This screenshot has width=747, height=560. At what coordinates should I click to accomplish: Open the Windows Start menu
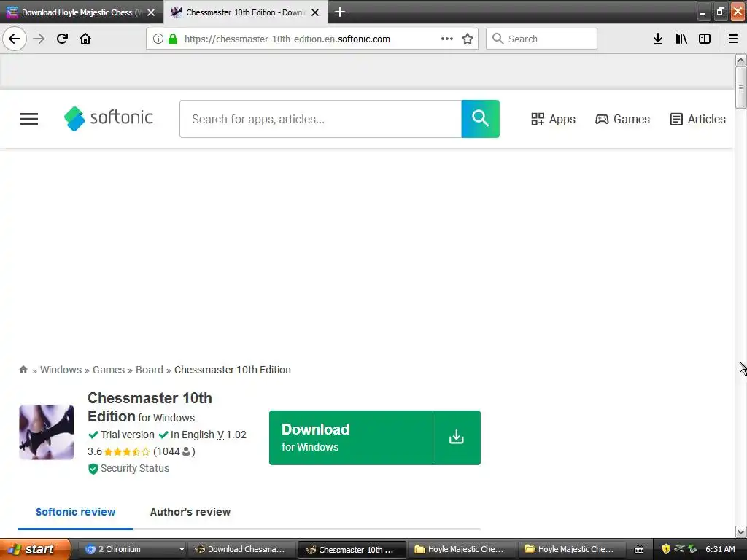coord(35,549)
